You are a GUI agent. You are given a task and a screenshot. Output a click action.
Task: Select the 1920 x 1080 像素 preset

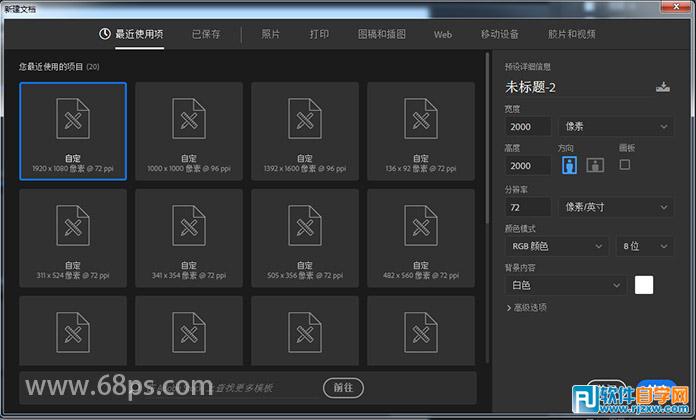pos(73,131)
